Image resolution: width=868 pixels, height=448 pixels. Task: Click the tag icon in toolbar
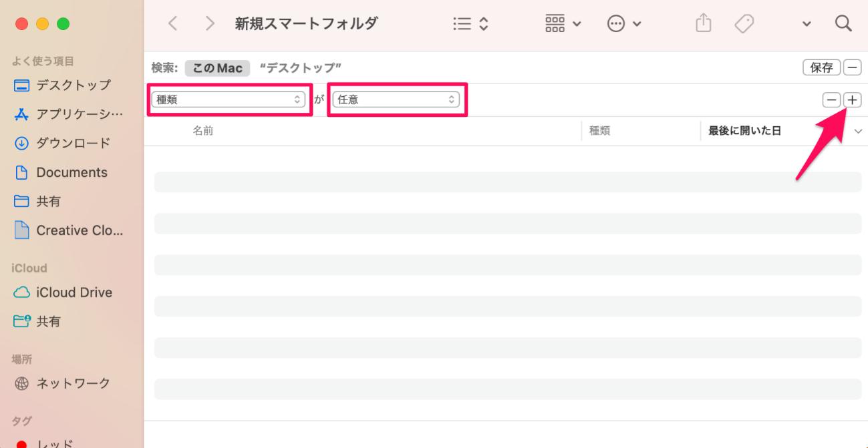744,24
